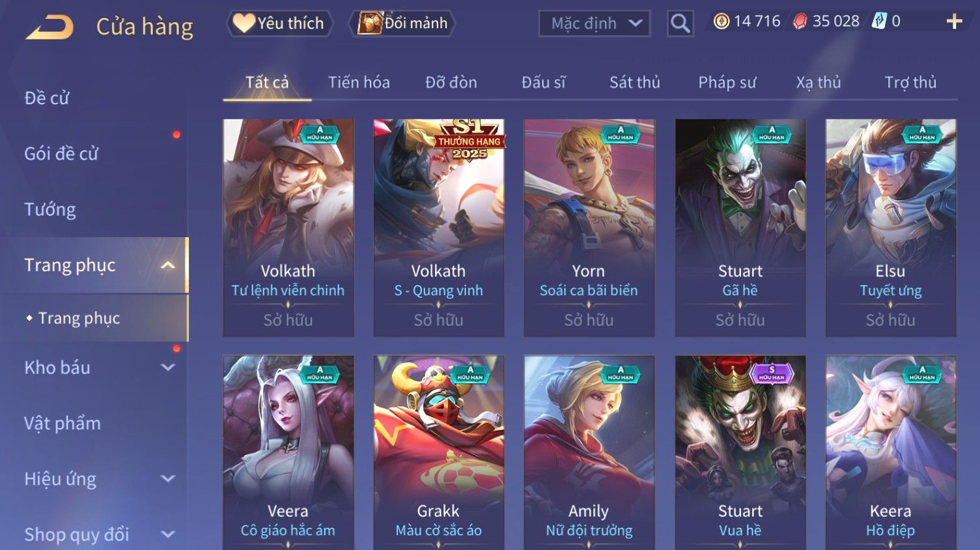Select the Tiến hóa tab
The height and width of the screenshot is (550, 980).
click(359, 82)
